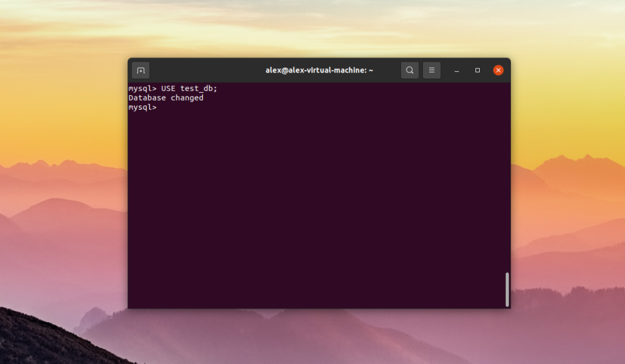Click the scrollbar track above the thumb
Screen dimensions: 625x364
[507, 177]
